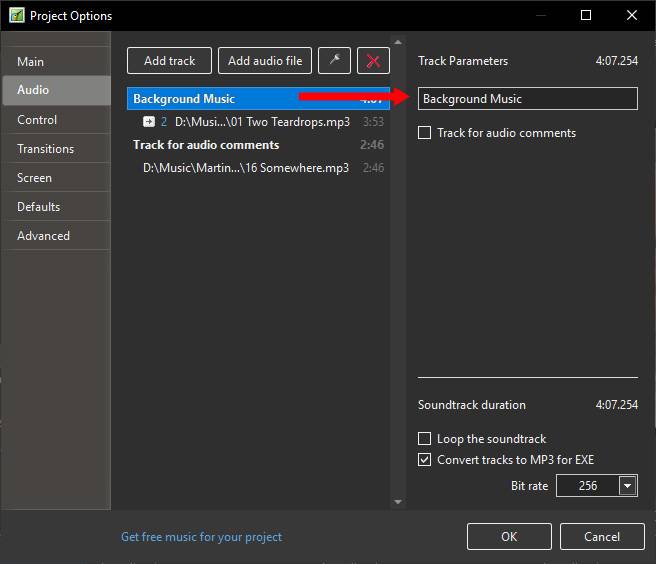Close the Project Options window

coord(632,15)
